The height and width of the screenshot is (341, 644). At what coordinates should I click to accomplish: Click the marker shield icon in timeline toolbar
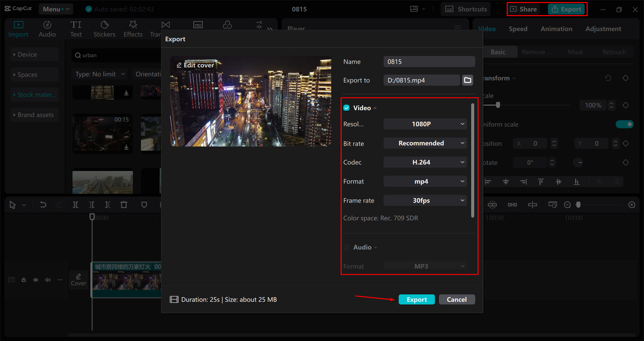click(144, 205)
